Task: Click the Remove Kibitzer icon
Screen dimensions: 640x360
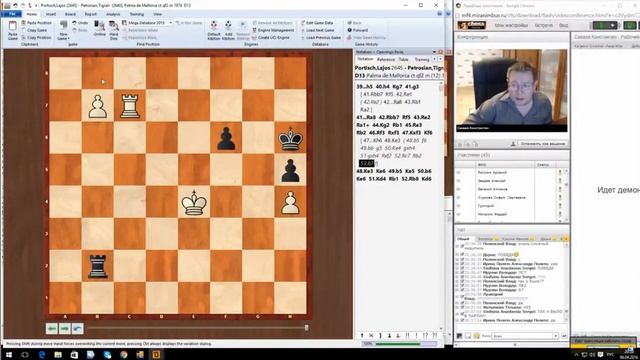Action: (242, 30)
